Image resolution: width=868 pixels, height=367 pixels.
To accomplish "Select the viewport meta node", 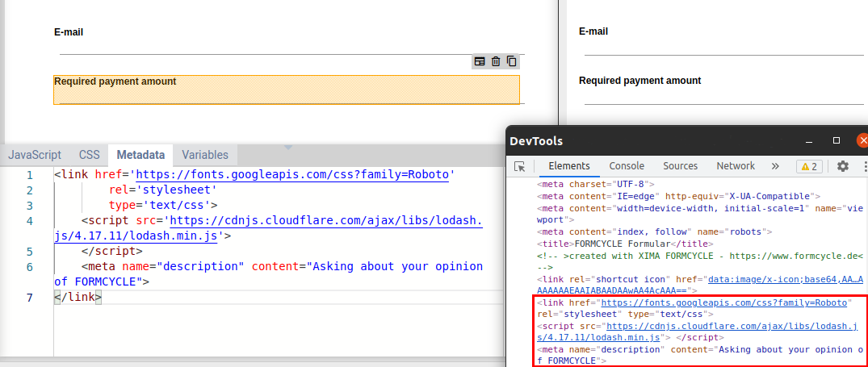I will click(700, 214).
